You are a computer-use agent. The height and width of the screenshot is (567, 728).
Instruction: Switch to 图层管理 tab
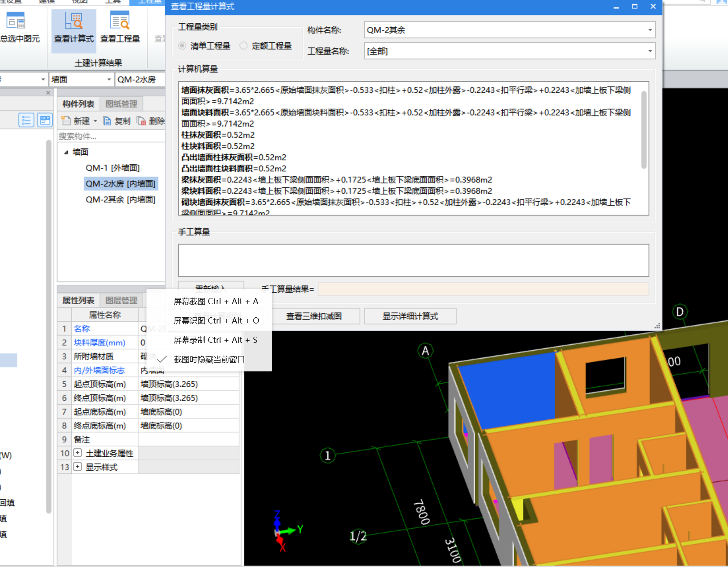(x=121, y=300)
